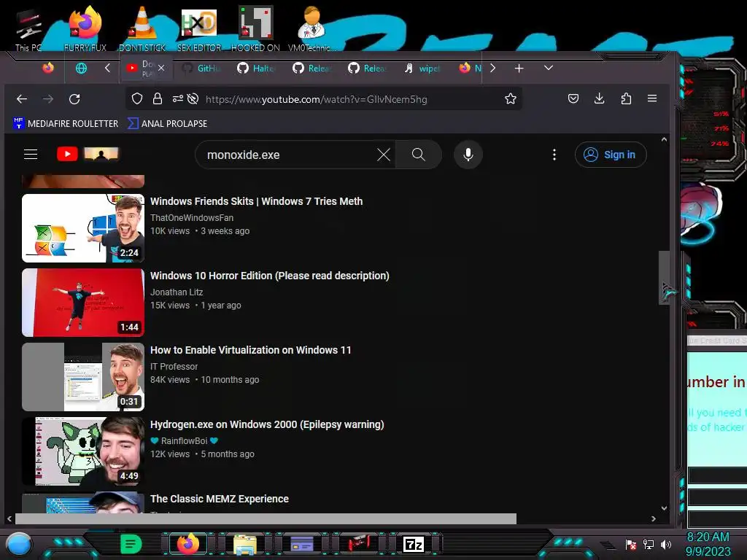Open a new tab with the plus button
Screen dimensions: 747x560
click(519, 69)
